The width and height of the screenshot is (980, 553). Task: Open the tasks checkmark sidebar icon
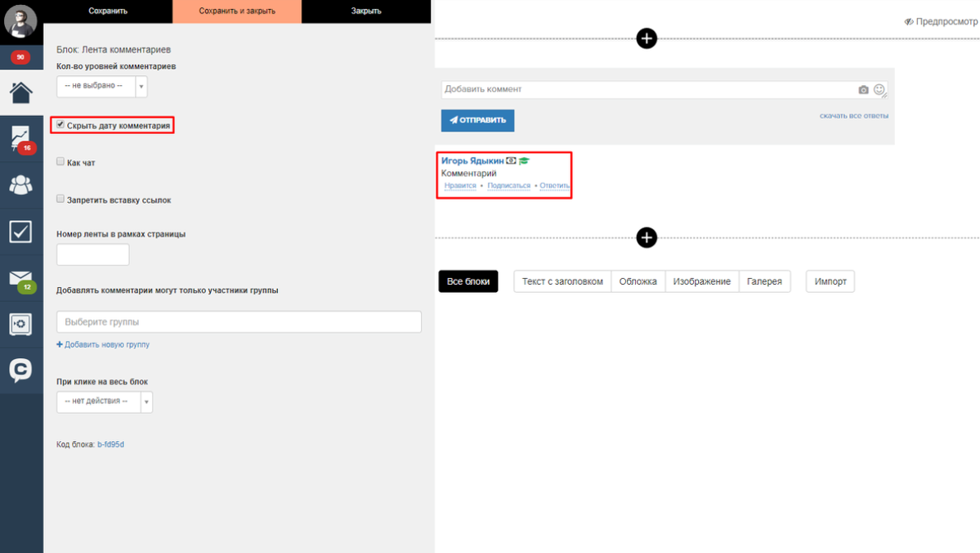(x=20, y=232)
